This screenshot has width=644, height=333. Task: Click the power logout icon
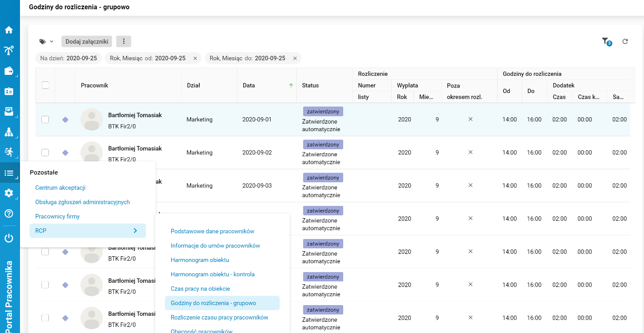pyautogui.click(x=9, y=239)
